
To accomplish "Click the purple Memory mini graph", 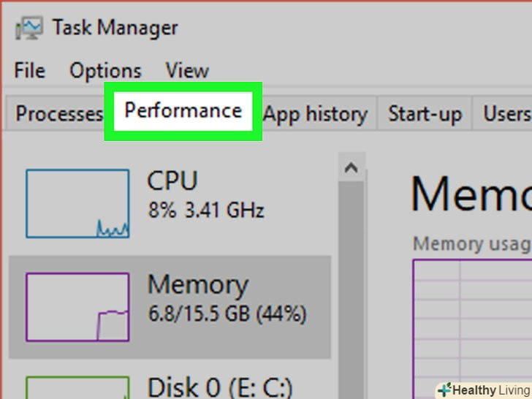I will point(77,307).
